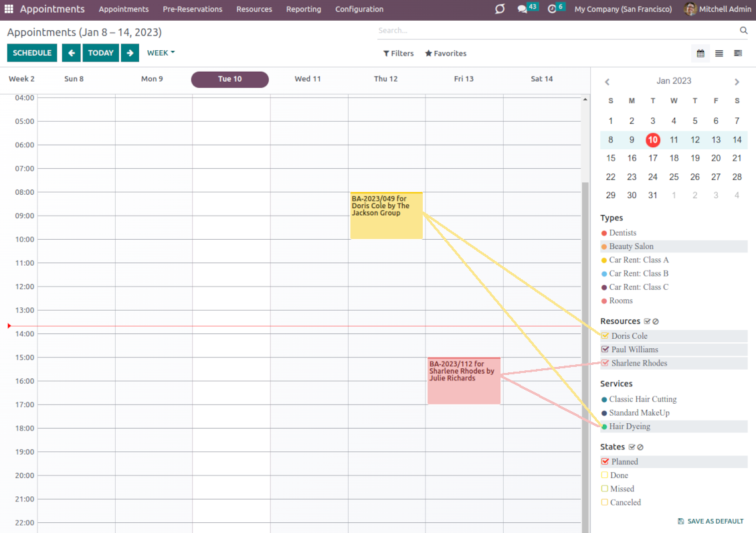Uncheck the Doris Cole resource
Screen dimensions: 756x533
(x=605, y=336)
